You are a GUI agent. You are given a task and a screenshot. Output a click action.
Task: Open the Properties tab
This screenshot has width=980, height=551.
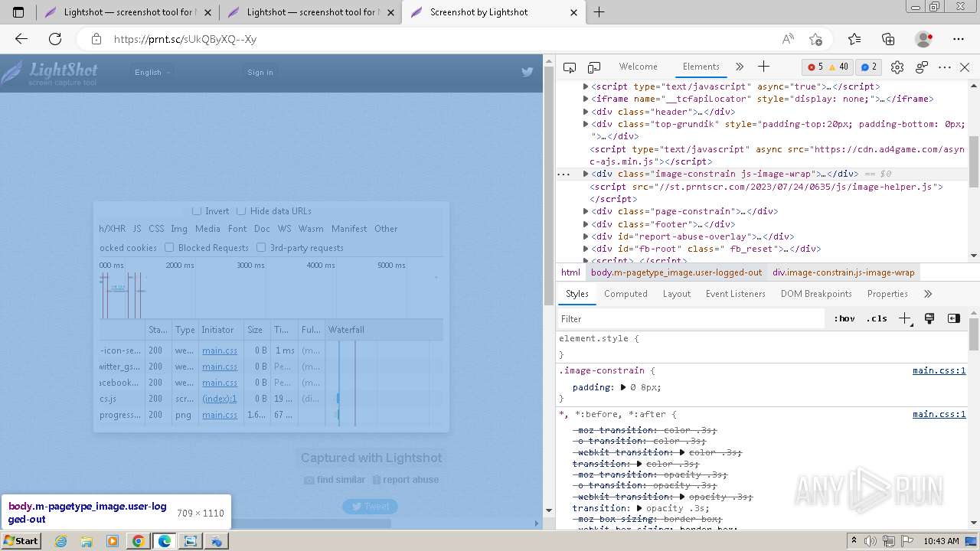tap(887, 294)
